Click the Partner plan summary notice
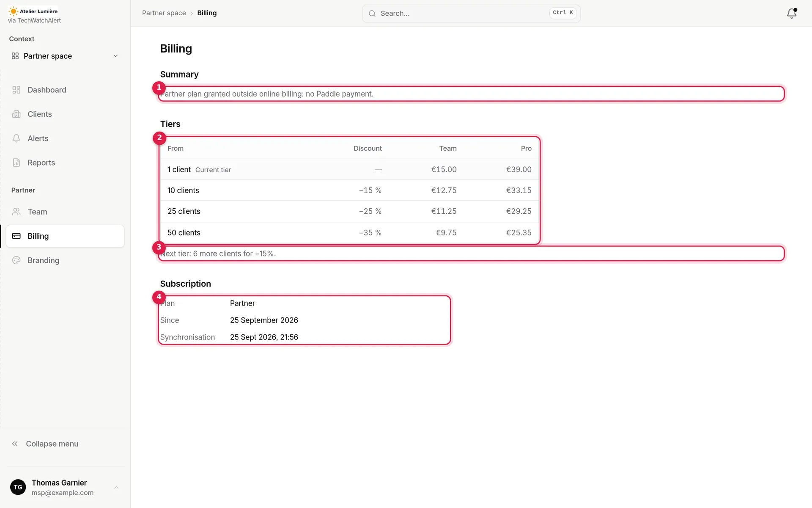Image resolution: width=812 pixels, height=508 pixels. click(267, 94)
